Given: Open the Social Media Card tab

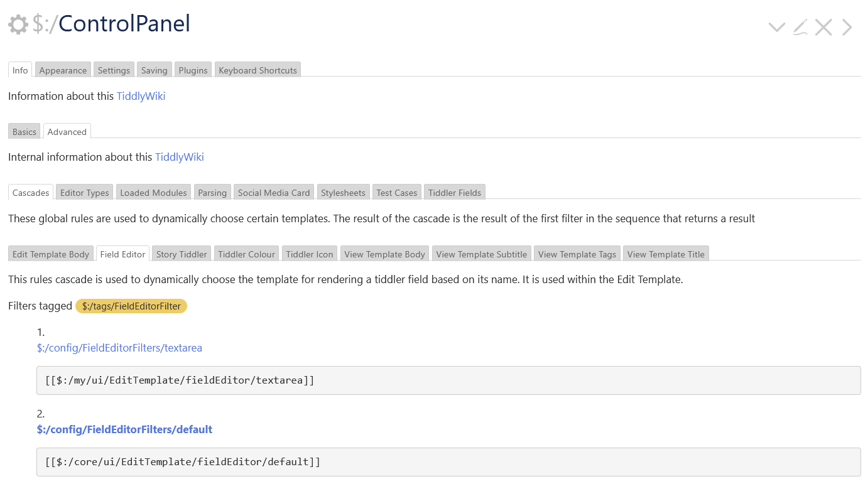Looking at the screenshot, I should [x=274, y=192].
